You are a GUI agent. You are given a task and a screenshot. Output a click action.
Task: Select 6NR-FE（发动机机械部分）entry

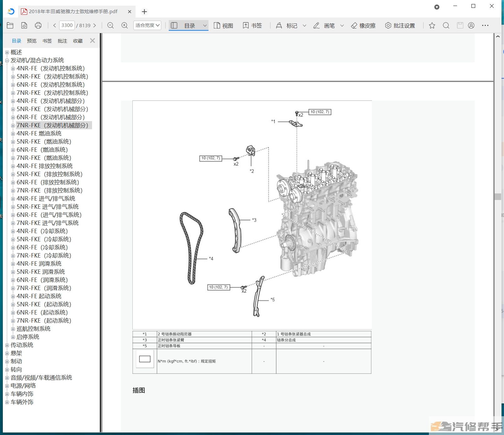[51, 117]
